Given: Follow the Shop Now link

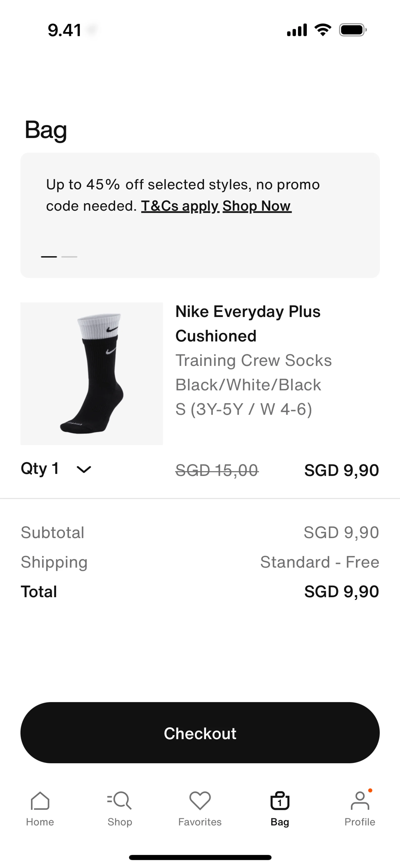Looking at the screenshot, I should click(x=257, y=206).
